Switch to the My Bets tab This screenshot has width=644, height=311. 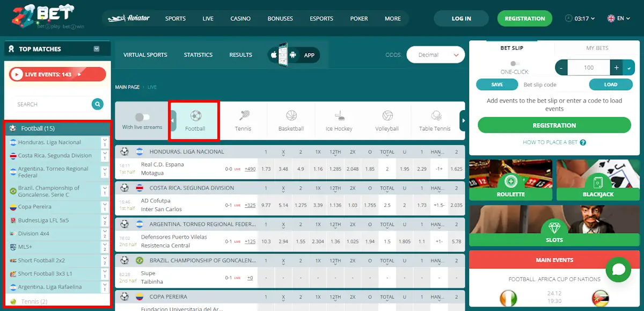click(596, 48)
